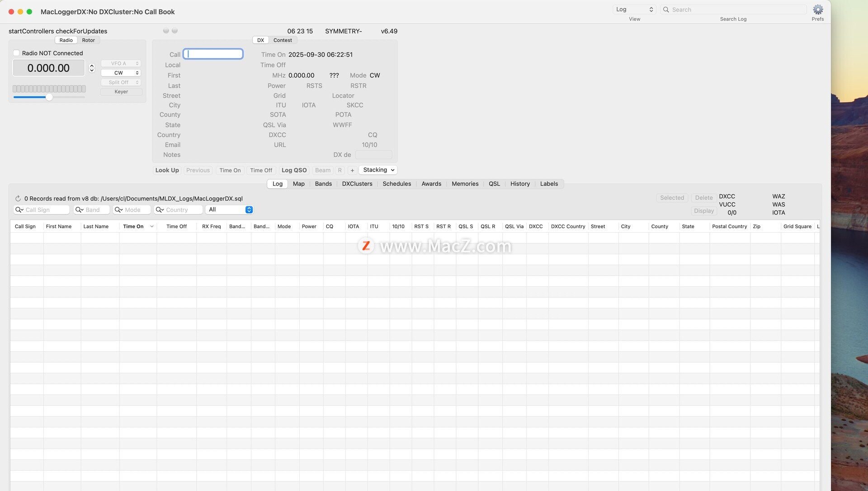
Task: Click the Country filter magnifier icon
Action: point(160,210)
